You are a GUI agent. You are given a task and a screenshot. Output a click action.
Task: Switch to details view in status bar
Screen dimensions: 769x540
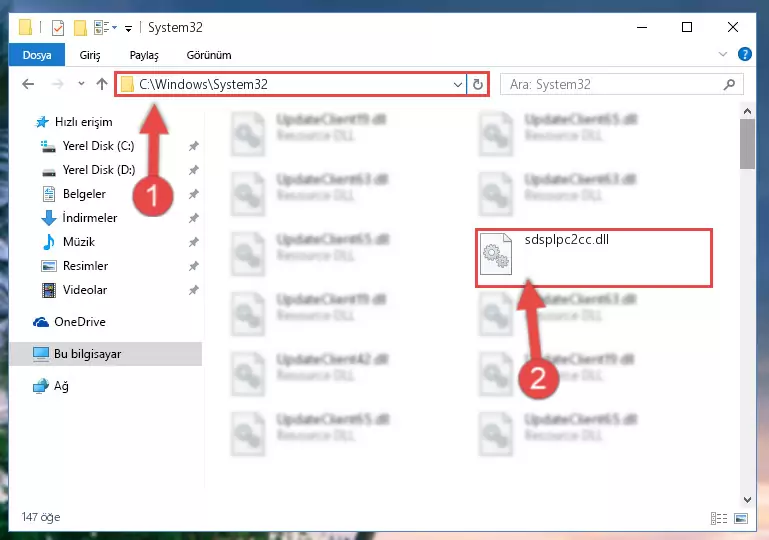coord(718,518)
